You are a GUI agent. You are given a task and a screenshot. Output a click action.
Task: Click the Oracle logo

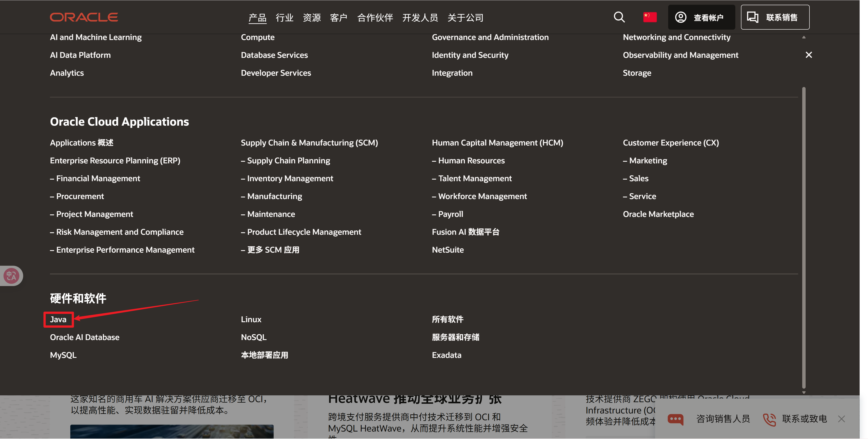coord(84,17)
